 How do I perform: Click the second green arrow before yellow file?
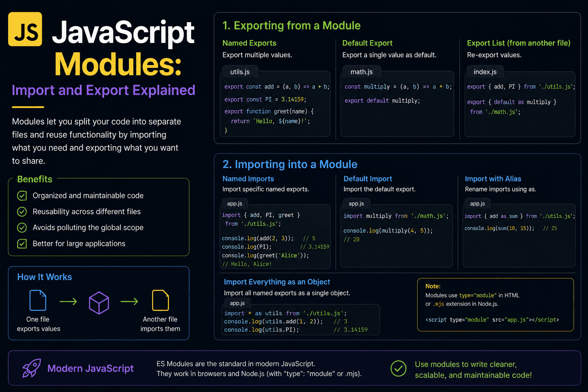pos(129,302)
